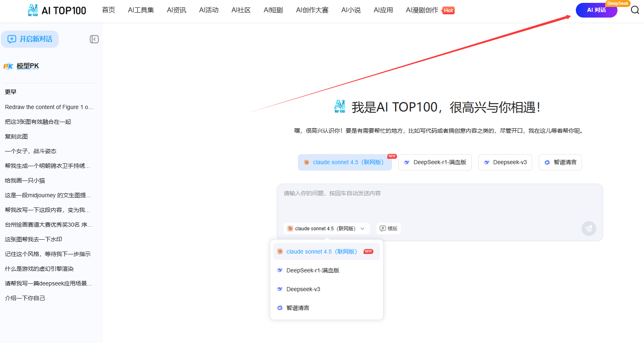Click the search magnifier icon

[635, 10]
